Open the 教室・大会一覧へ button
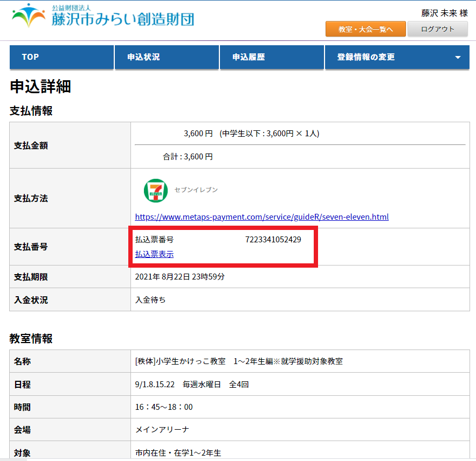 (x=365, y=29)
